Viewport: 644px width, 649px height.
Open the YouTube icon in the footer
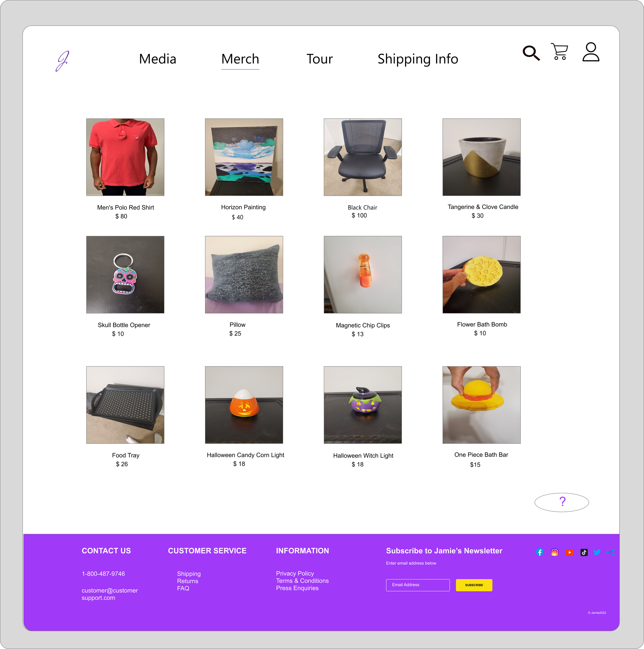click(569, 552)
